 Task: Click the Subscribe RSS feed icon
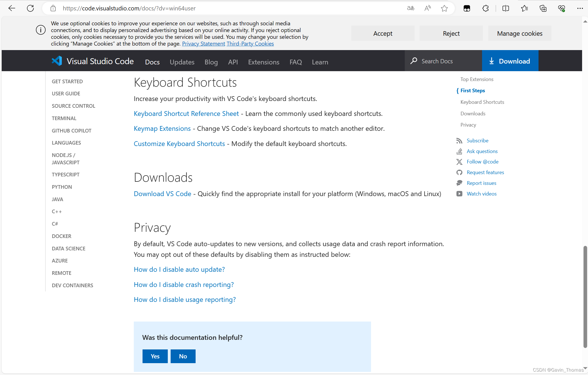coord(459,141)
